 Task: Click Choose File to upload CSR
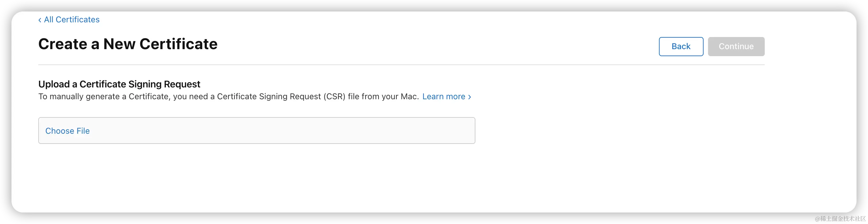67,131
